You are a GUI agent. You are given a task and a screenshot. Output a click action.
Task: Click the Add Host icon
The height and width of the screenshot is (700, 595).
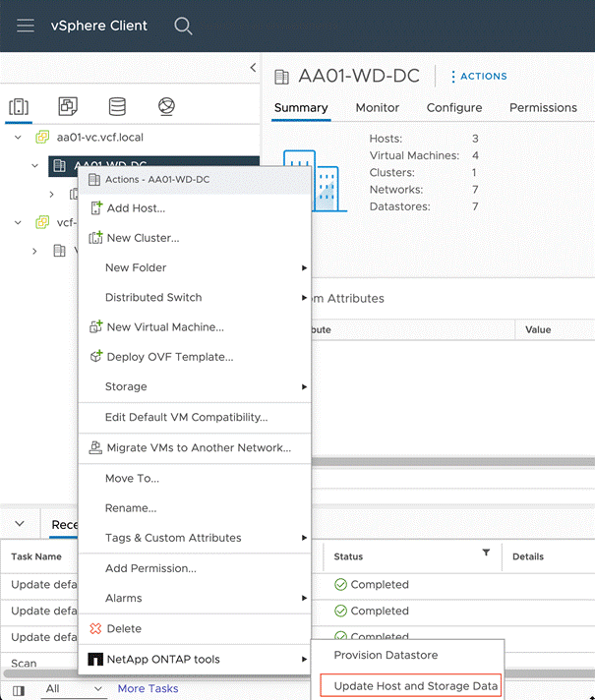(x=96, y=208)
